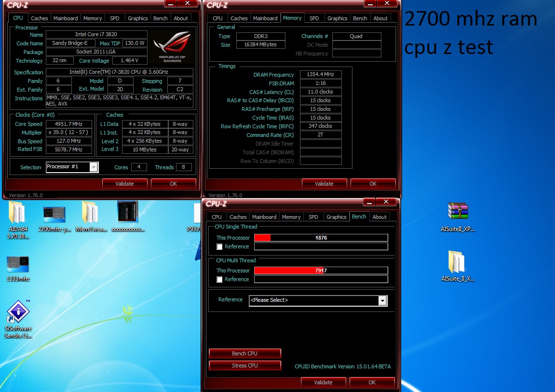Click the Intel Core i7 3820 name field

(x=96, y=34)
